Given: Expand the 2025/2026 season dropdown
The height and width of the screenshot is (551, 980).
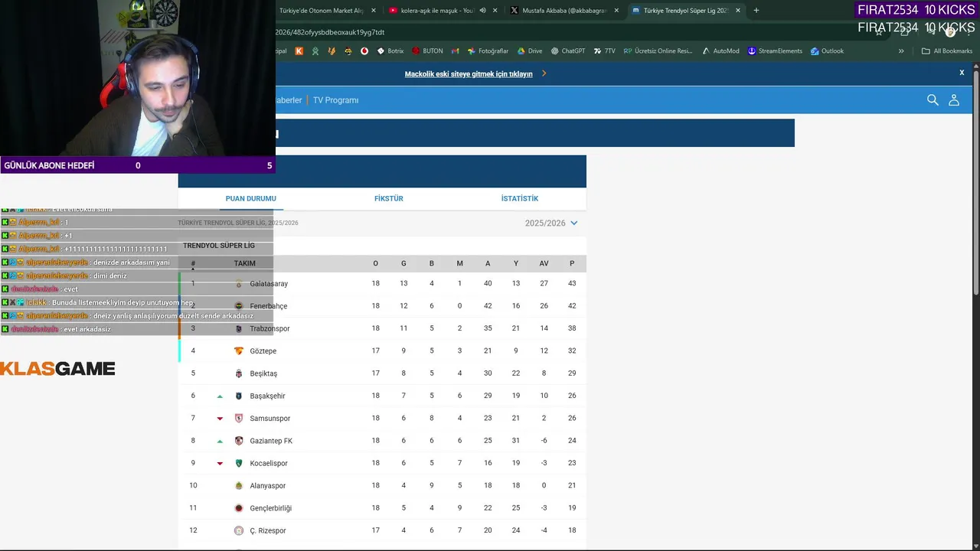Looking at the screenshot, I should 551,223.
